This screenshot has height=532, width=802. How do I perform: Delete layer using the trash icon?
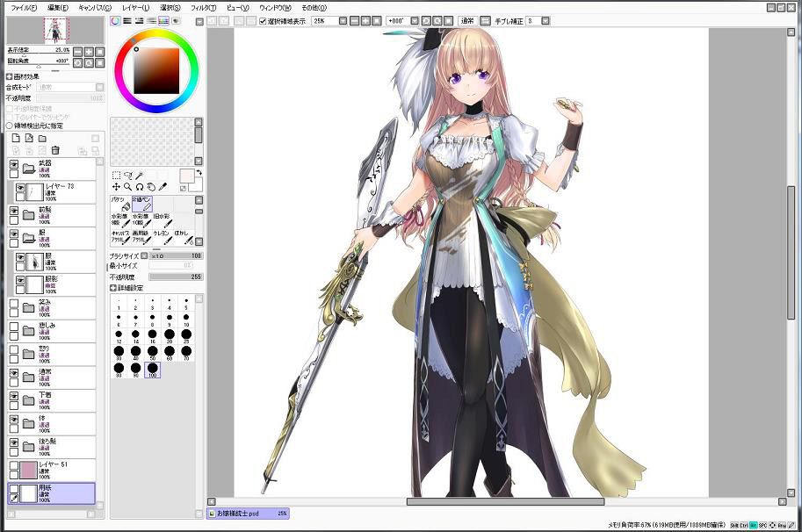pyautogui.click(x=54, y=151)
